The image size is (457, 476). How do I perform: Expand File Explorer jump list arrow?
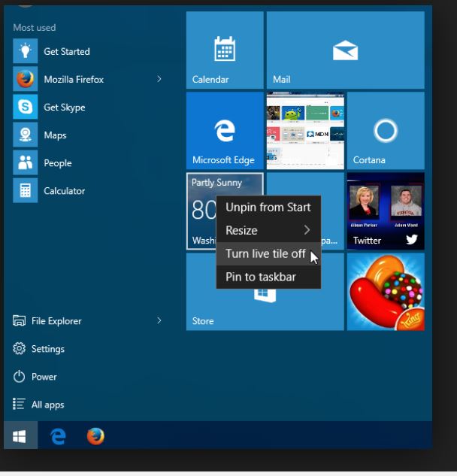pyautogui.click(x=159, y=321)
